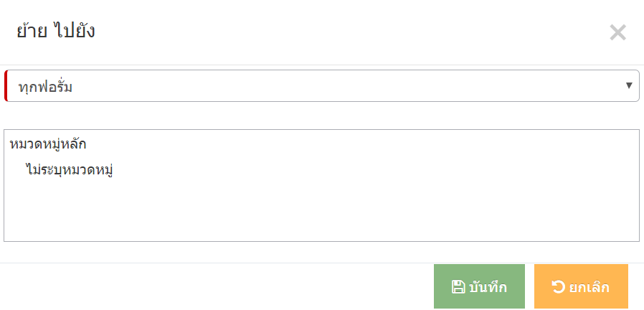Click the circular undo arrow icon

coord(558,286)
